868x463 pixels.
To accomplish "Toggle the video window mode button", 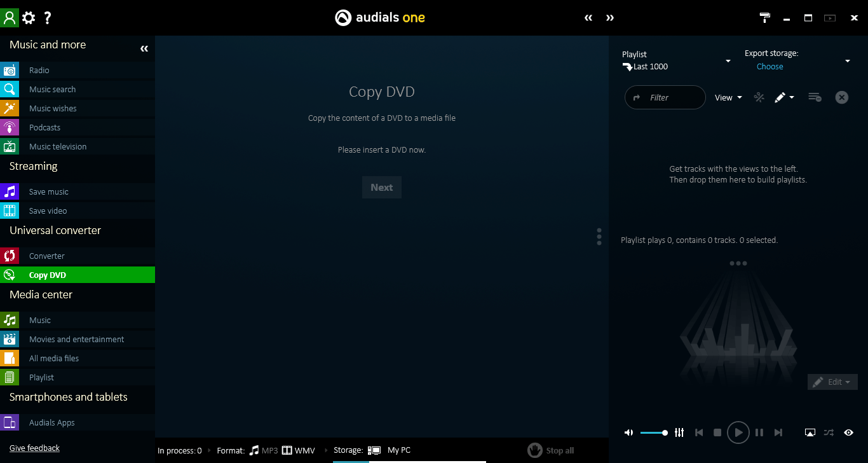I will [830, 18].
